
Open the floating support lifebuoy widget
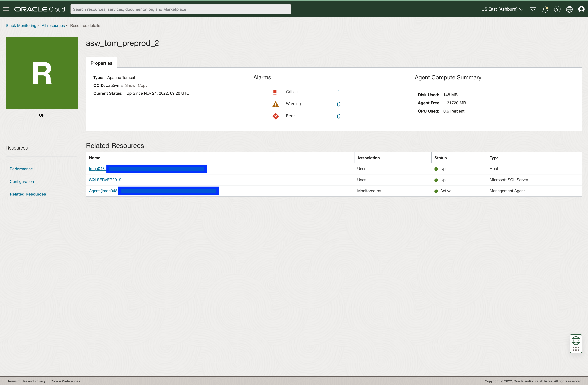click(576, 341)
